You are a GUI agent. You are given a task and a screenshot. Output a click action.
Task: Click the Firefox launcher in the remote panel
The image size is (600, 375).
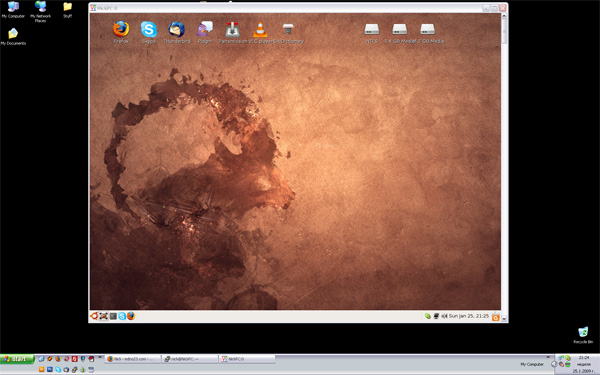131,316
